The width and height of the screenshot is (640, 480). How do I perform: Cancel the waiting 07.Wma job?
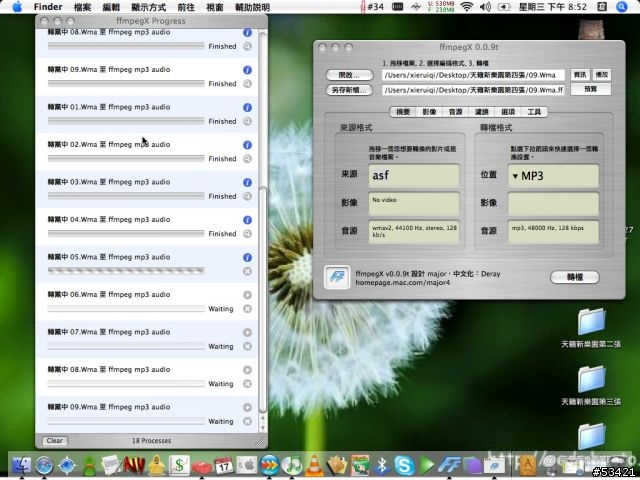click(247, 347)
